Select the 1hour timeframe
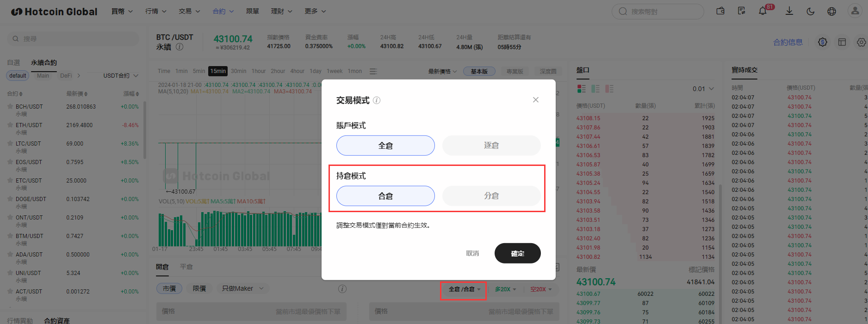 [259, 71]
